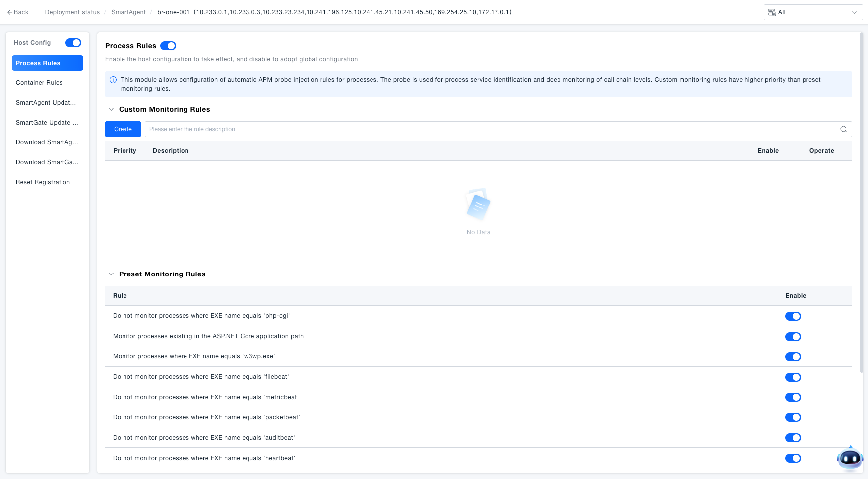Open SmartGate Update menu item
868x479 pixels.
coord(48,123)
